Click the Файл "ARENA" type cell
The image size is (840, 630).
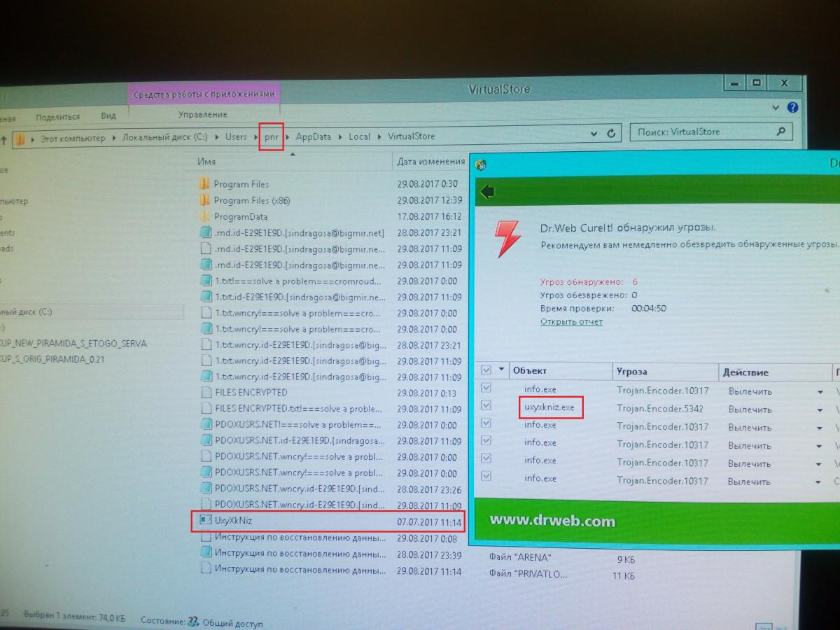click(x=520, y=558)
